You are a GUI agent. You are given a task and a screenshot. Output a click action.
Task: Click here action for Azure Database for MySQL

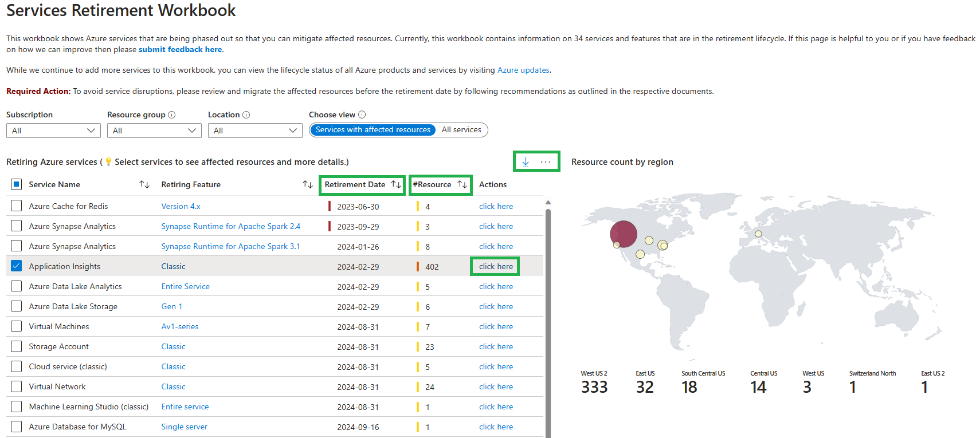pos(496,427)
